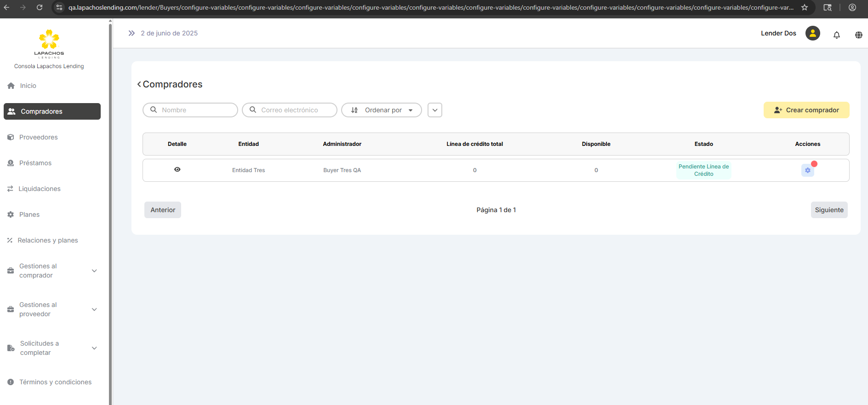Open the Ordenar por dropdown
The image size is (868, 405).
(381, 110)
